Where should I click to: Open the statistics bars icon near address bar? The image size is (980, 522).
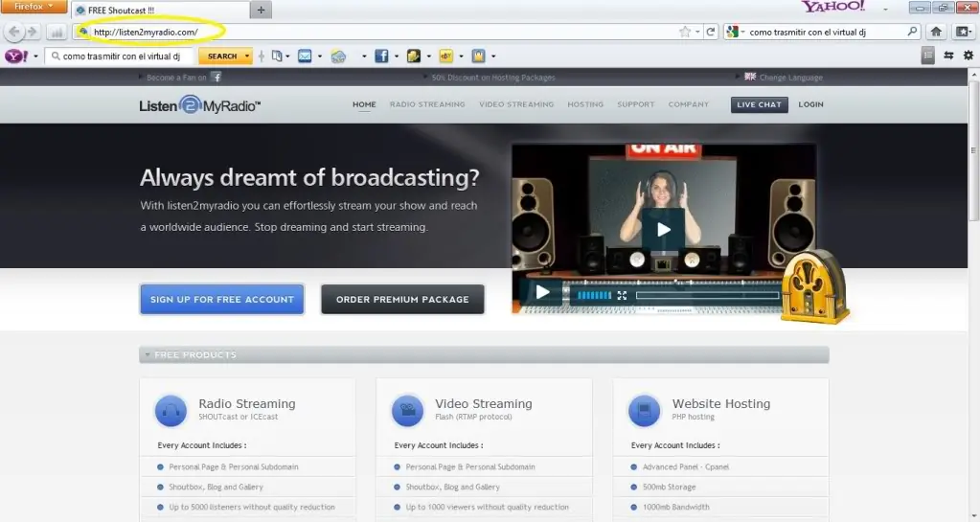click(x=57, y=32)
